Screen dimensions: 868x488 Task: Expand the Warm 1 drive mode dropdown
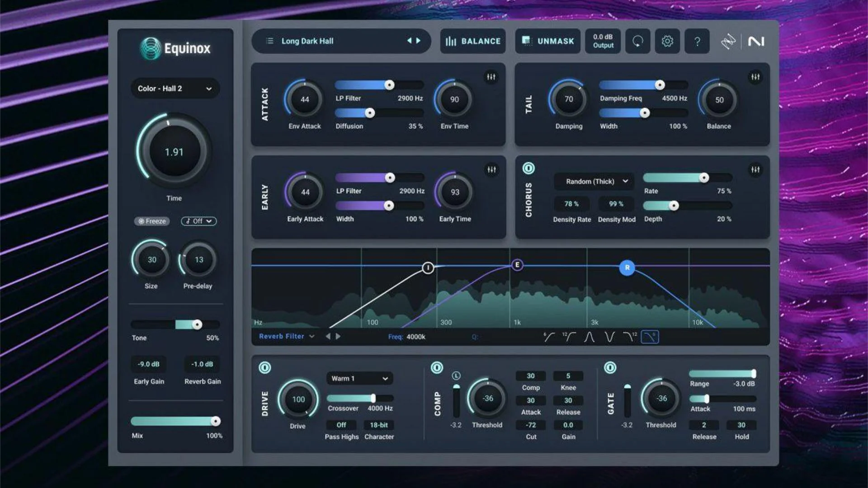359,378
